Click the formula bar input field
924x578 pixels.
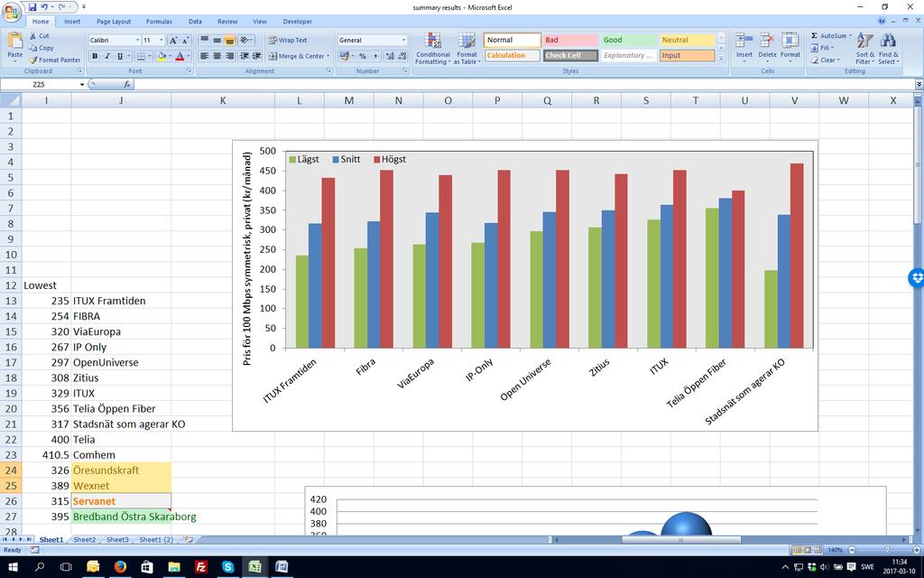tap(524, 84)
